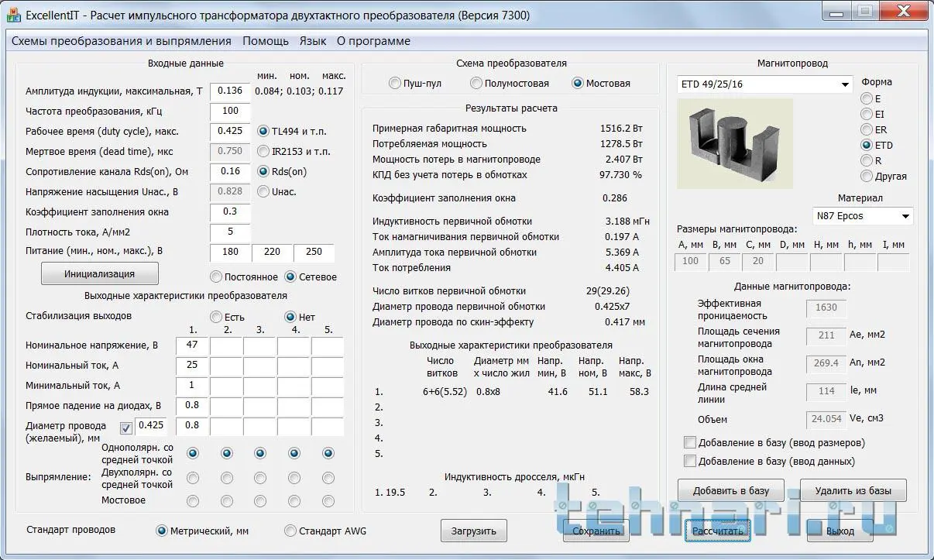Open the Помощь menu
This screenshot has height=560, width=934.
coord(265,41)
